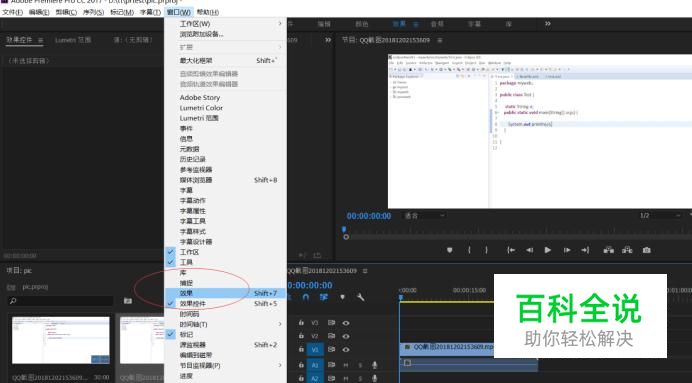This screenshot has width=692, height=383.
Task: Show hidden source panel tabs with the double chevron
Action: [328, 40]
